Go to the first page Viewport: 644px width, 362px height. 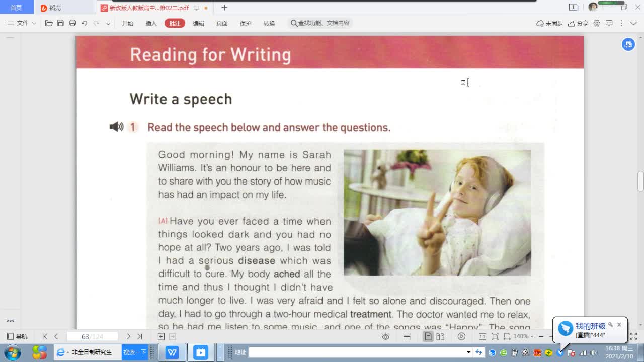pyautogui.click(x=45, y=336)
